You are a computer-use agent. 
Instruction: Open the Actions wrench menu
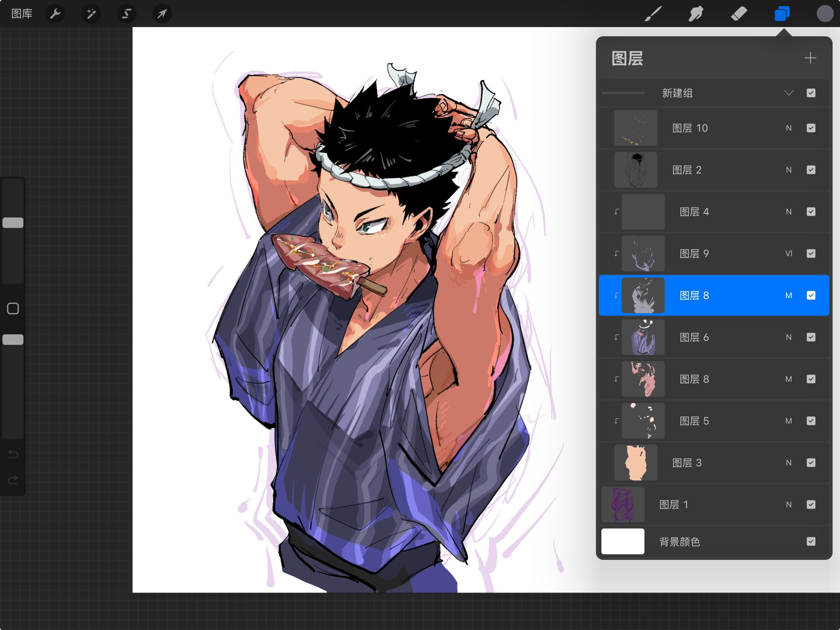coord(55,14)
